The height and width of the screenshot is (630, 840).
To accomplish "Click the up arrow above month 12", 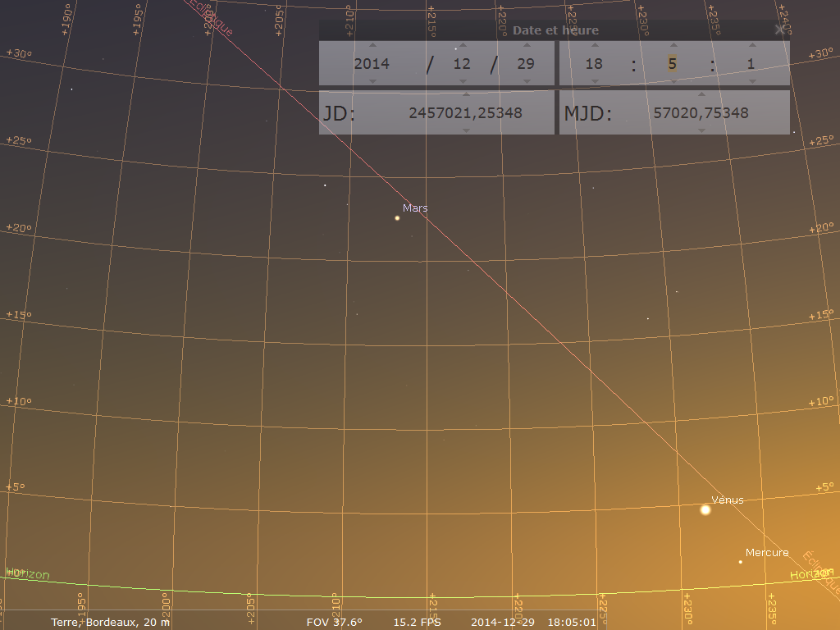I will (462, 46).
